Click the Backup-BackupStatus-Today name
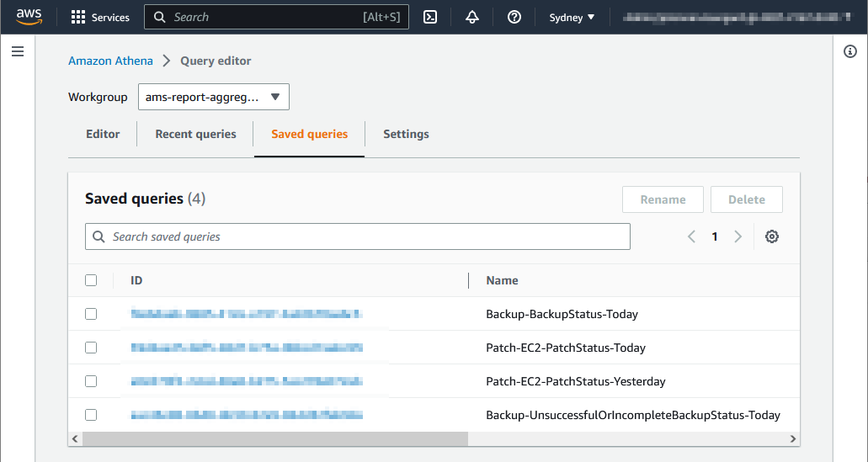868x462 pixels. [x=562, y=314]
